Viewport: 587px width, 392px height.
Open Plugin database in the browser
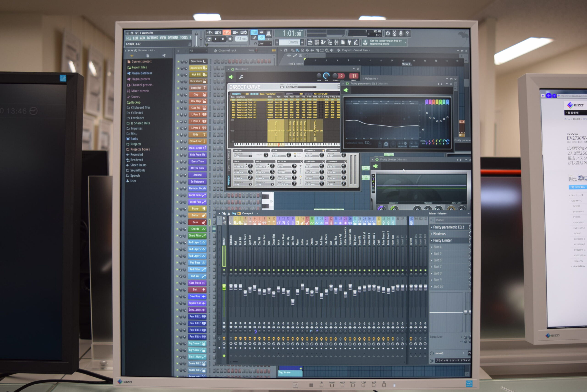[x=142, y=73]
